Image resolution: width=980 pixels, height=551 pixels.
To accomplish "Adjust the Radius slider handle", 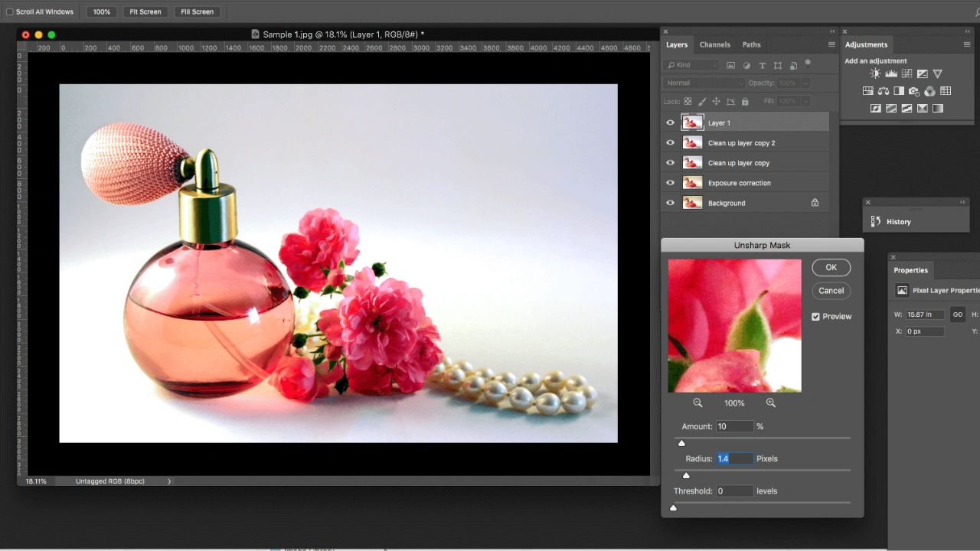I will tap(686, 475).
